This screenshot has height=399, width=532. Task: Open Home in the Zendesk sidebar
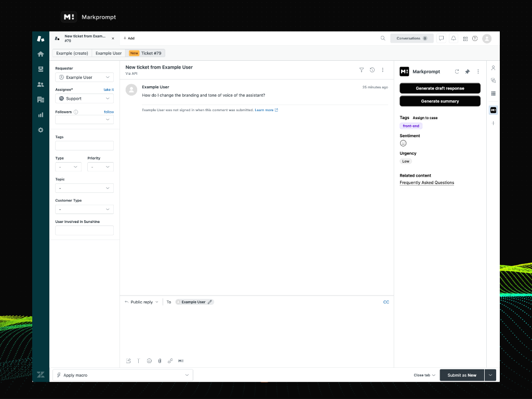(41, 54)
